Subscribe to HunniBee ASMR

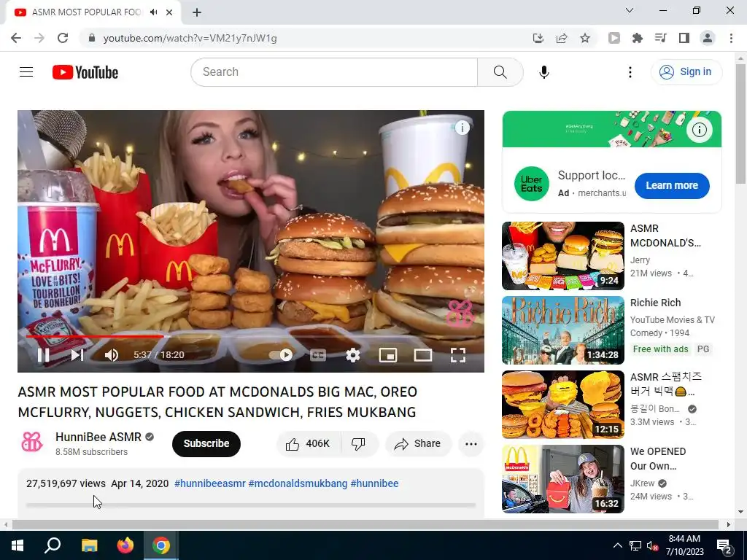[206, 444]
